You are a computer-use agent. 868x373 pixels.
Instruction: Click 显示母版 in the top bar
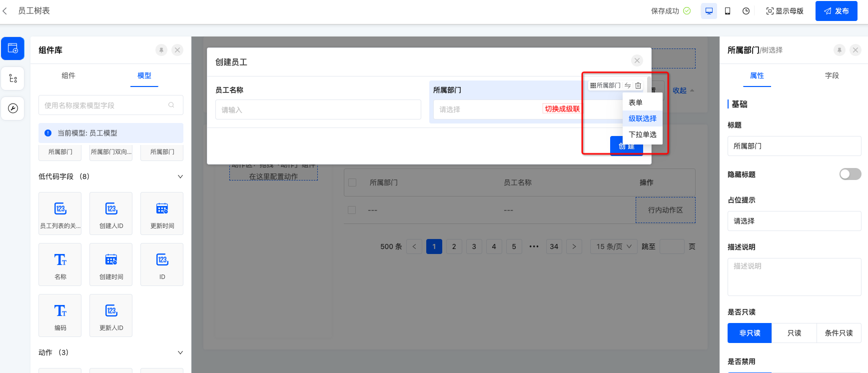(x=785, y=11)
